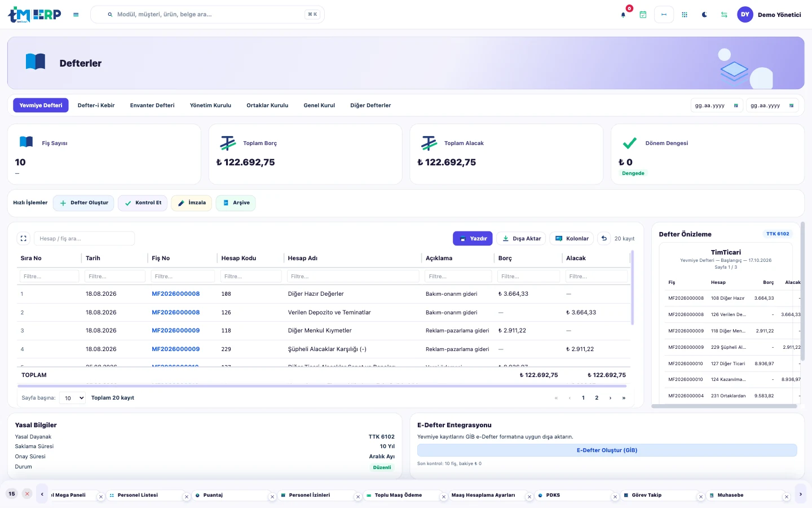Open the notifications bell
Screen dimensions: 812x508
point(623,15)
